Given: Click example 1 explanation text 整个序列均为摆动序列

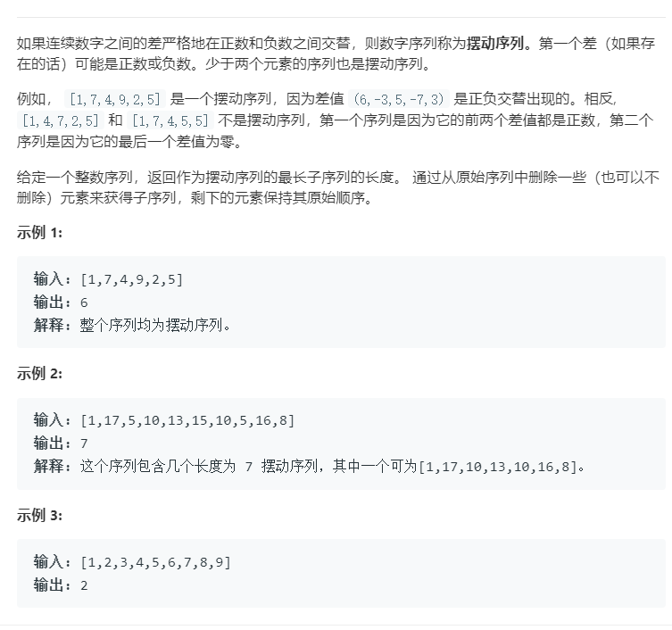Looking at the screenshot, I should click(x=151, y=326).
